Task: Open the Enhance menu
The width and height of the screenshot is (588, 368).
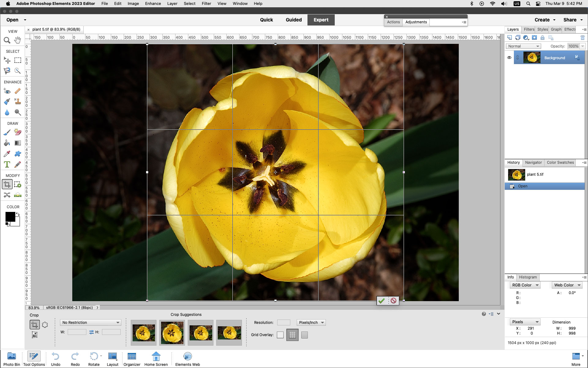Action: 153,3
